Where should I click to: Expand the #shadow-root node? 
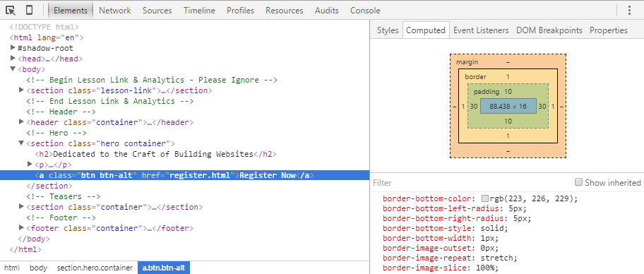(13, 48)
